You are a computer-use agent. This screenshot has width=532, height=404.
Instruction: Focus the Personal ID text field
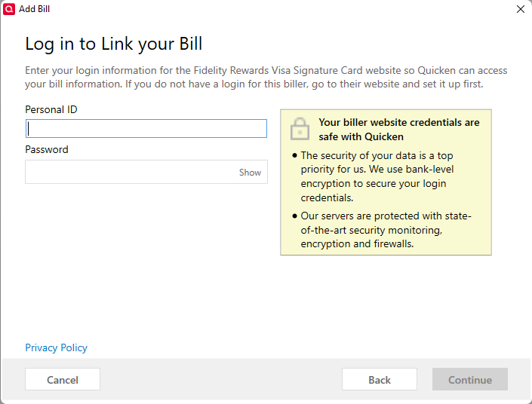click(x=146, y=128)
